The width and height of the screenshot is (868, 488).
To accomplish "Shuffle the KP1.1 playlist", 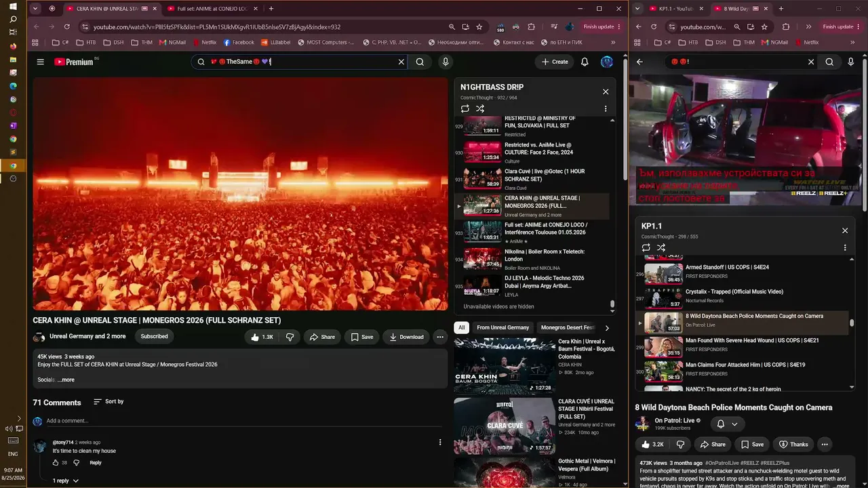I will (661, 247).
